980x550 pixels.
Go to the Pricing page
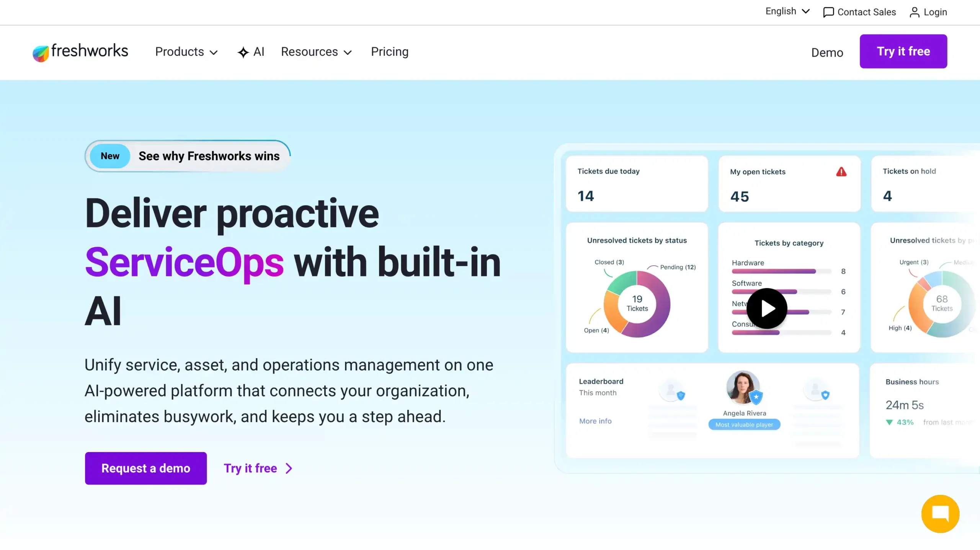click(390, 52)
